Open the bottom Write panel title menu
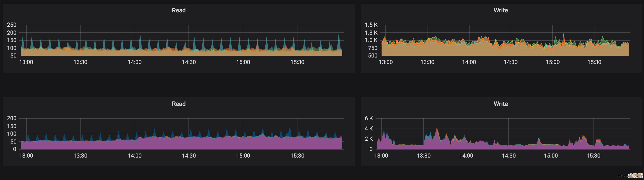 pos(500,104)
